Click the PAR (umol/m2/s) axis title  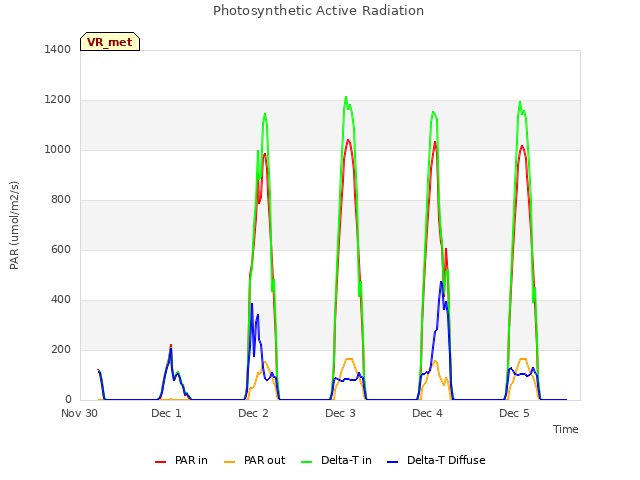[x=14, y=225]
